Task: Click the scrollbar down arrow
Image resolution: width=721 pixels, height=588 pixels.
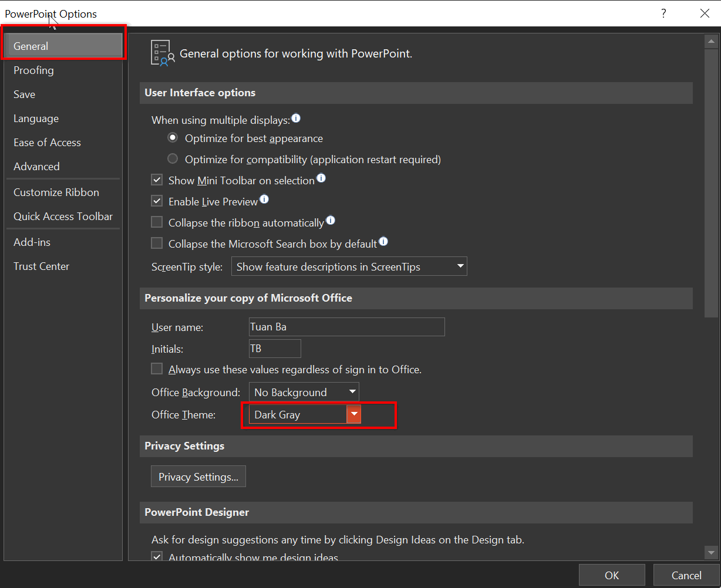Action: (711, 552)
